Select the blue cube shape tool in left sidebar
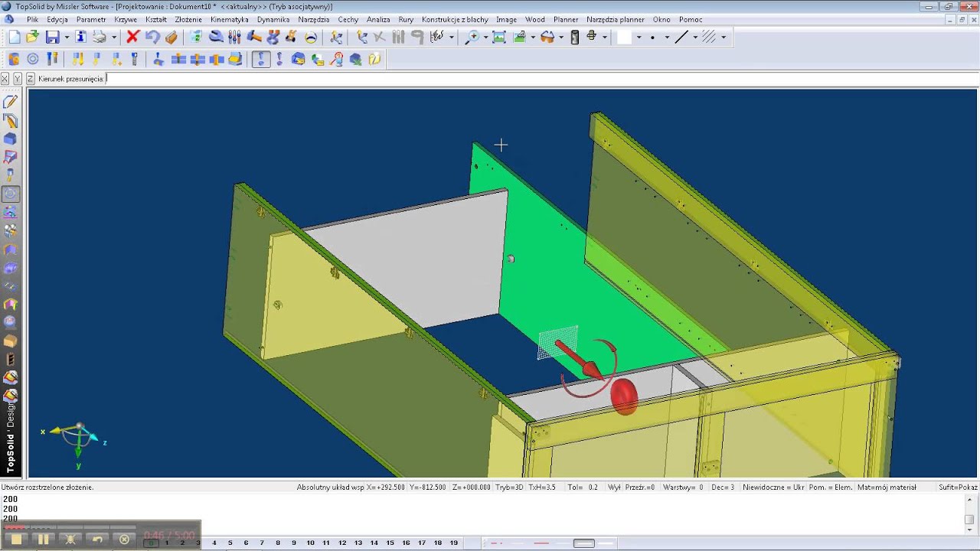 (11, 139)
